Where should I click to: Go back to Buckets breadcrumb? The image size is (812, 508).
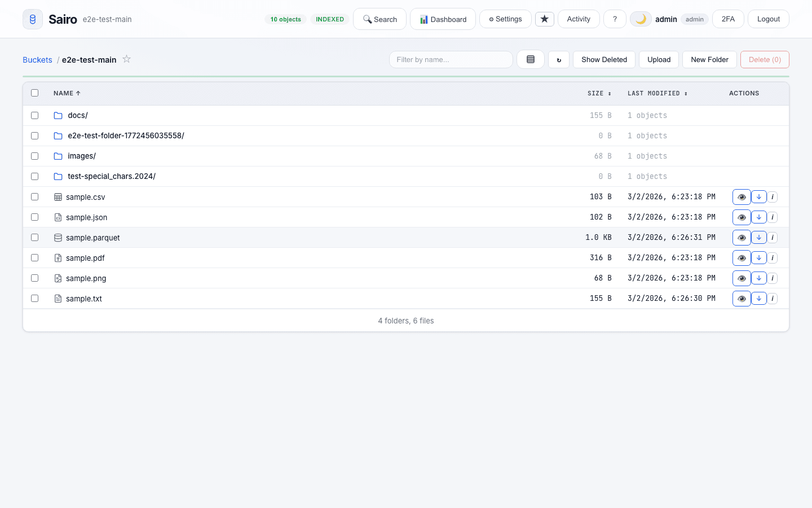point(37,60)
